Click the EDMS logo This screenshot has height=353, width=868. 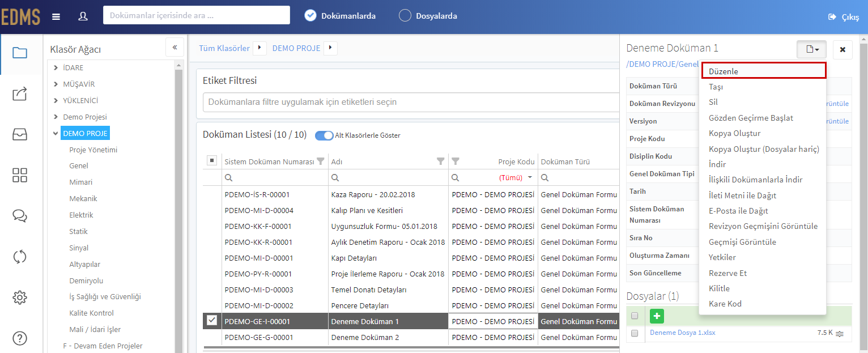click(20, 17)
